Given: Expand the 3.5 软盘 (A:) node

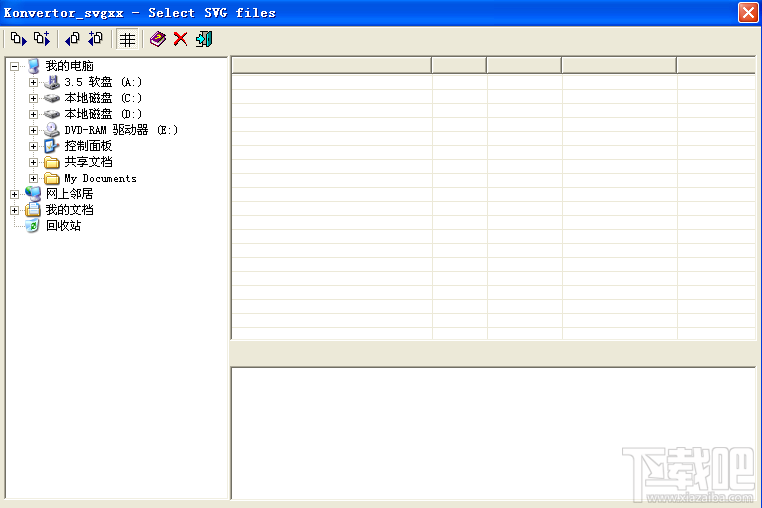Looking at the screenshot, I should 33,83.
